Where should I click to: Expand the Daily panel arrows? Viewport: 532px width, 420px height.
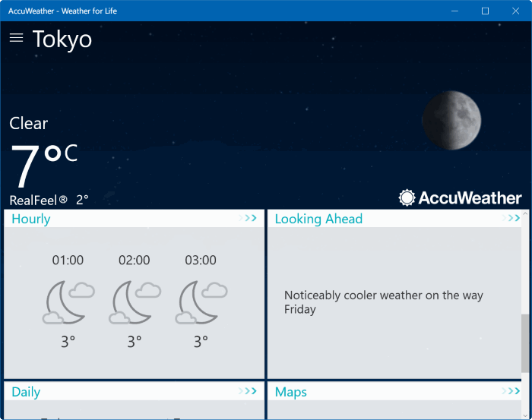click(x=247, y=391)
